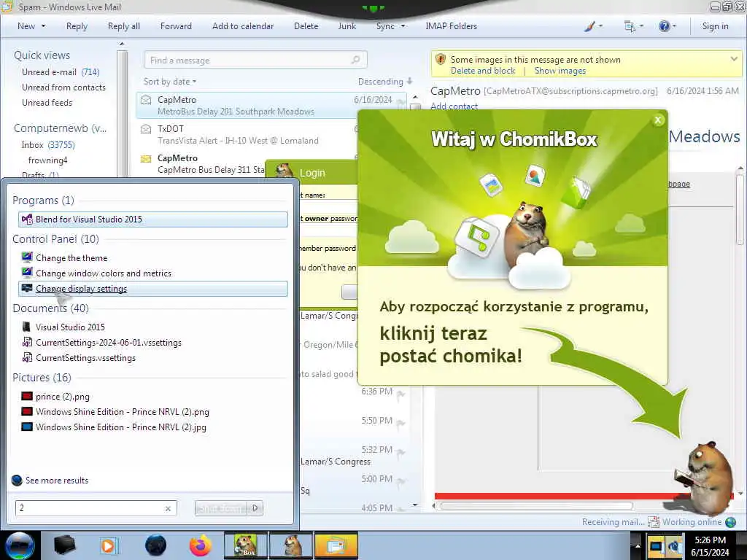Click the shield icon in the images warning
The width and height of the screenshot is (747, 560).
(x=441, y=60)
